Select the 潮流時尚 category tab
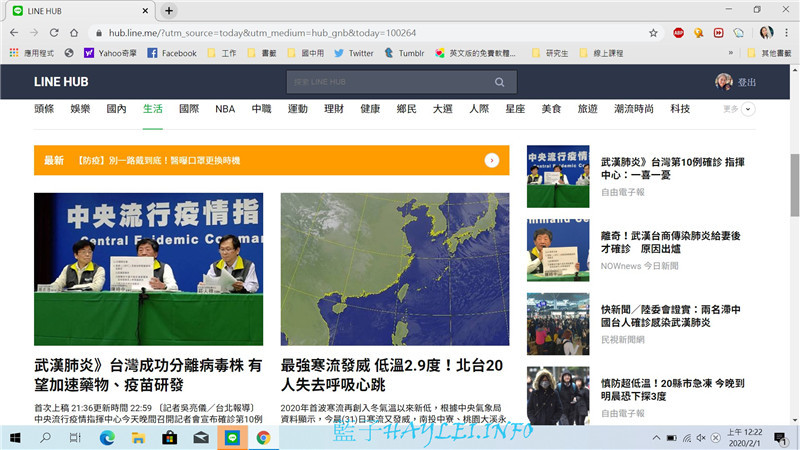 634,109
